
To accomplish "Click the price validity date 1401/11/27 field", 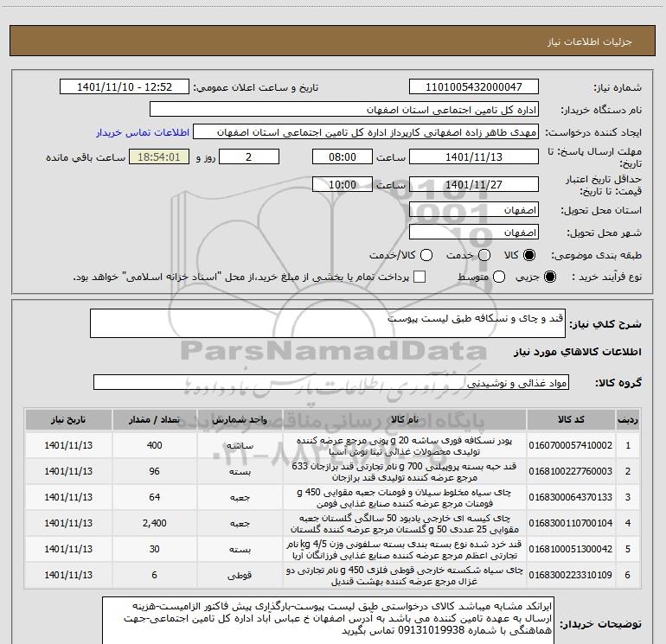I will pos(474,184).
